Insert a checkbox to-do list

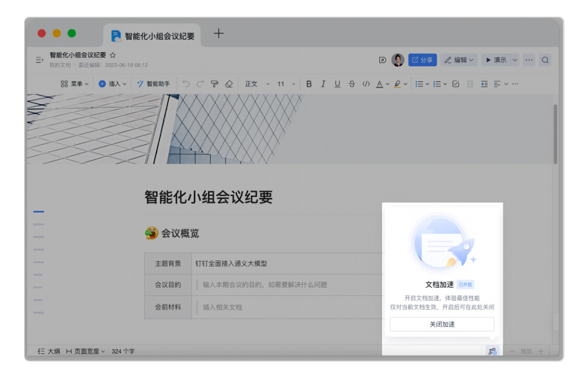point(456,84)
